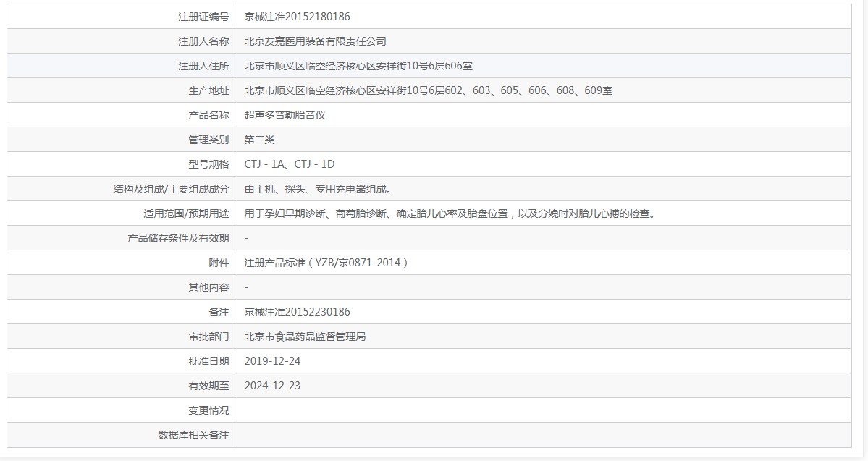Click model value CTJ - 1A、CTJ - 1D
This screenshot has height=461, width=868.
click(x=290, y=164)
